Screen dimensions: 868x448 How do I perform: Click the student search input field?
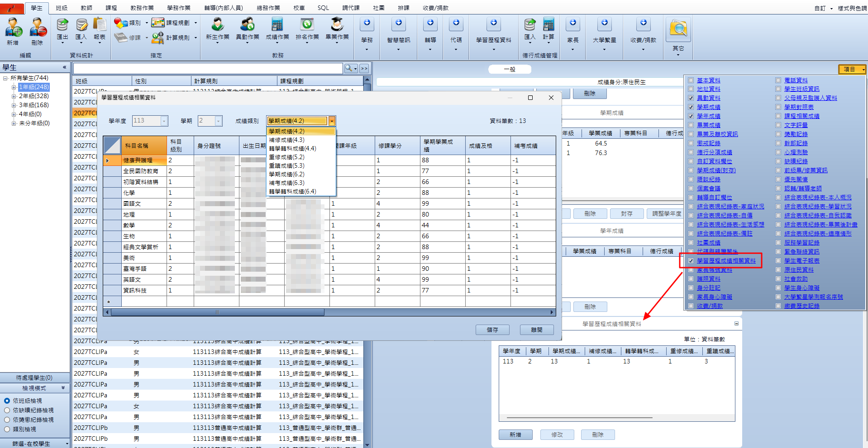pyautogui.click(x=208, y=68)
